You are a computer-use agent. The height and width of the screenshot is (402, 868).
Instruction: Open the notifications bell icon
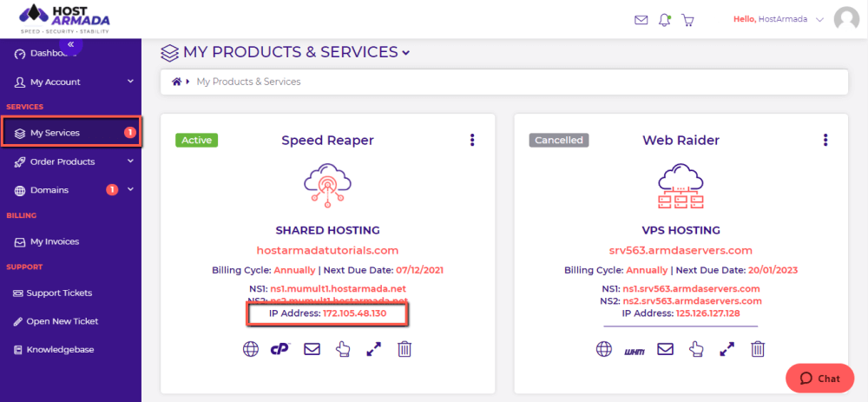click(x=664, y=20)
